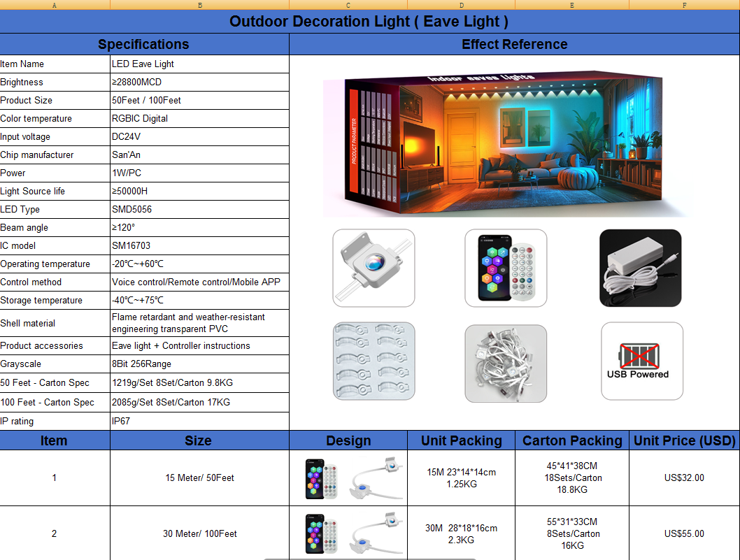Select the 15 Meter/ 50Feet size cell
This screenshot has width=740, height=560.
coord(199,478)
